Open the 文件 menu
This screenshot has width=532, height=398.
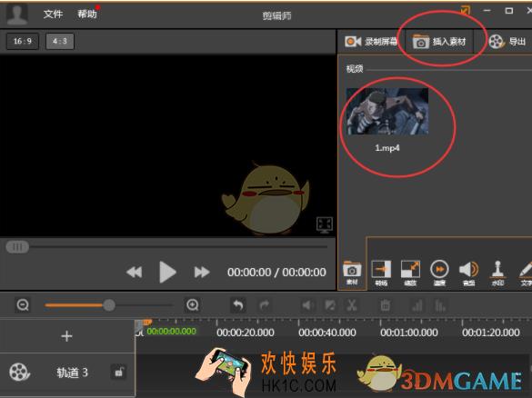[53, 15]
